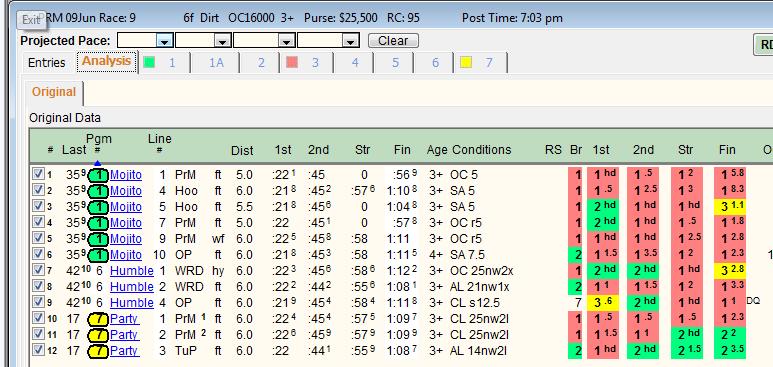773x367 pixels.
Task: Open the Party link in row 10
Action: tap(124, 319)
